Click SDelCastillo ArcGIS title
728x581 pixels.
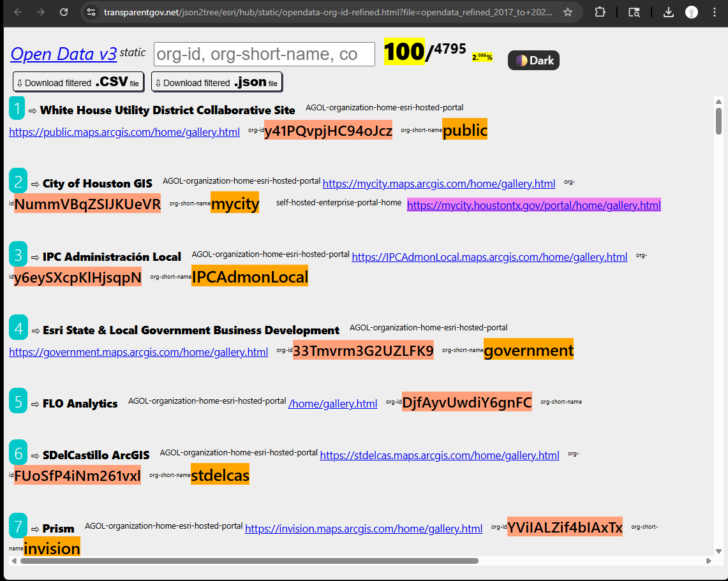(96, 455)
